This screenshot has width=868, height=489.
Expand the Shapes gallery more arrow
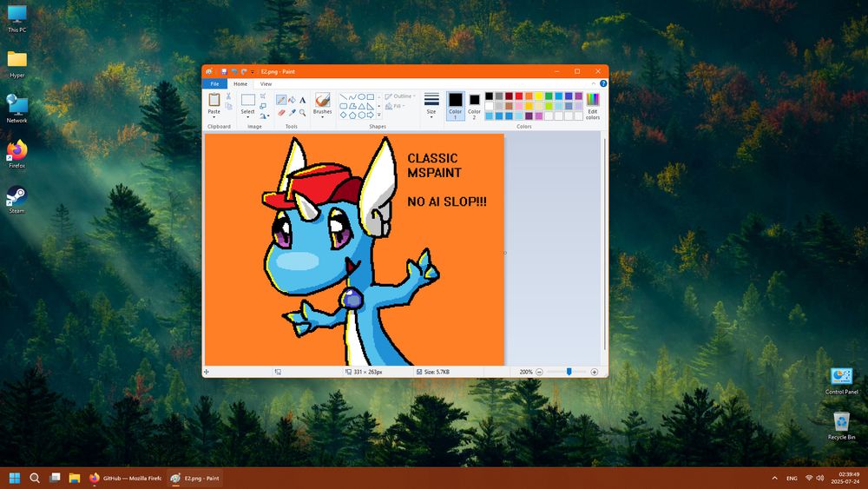[378, 115]
